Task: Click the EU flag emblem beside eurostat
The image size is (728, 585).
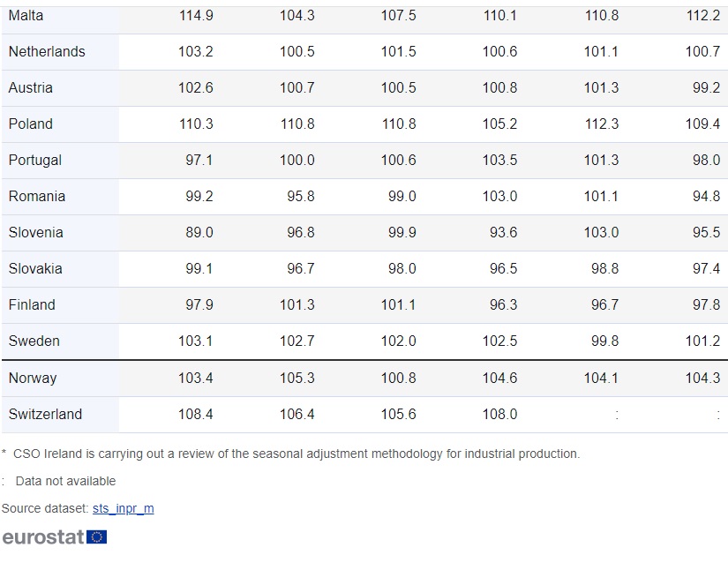Action: 97,536
